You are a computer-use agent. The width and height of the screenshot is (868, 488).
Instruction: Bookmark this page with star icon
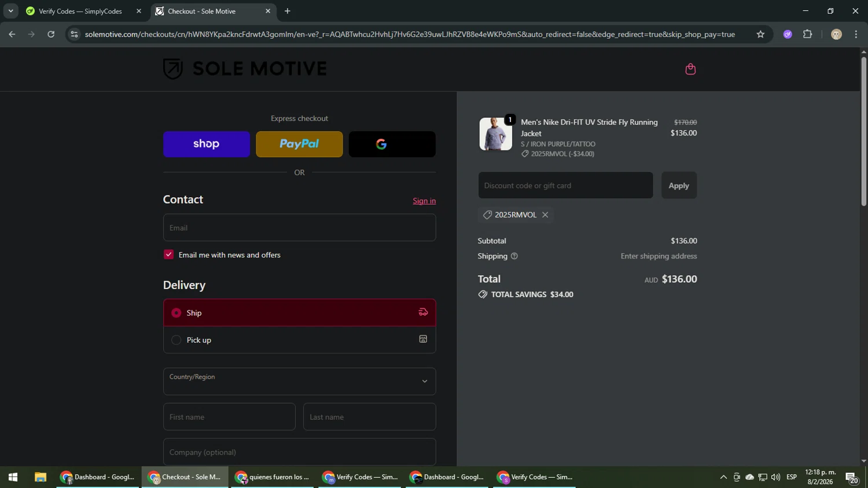760,34
